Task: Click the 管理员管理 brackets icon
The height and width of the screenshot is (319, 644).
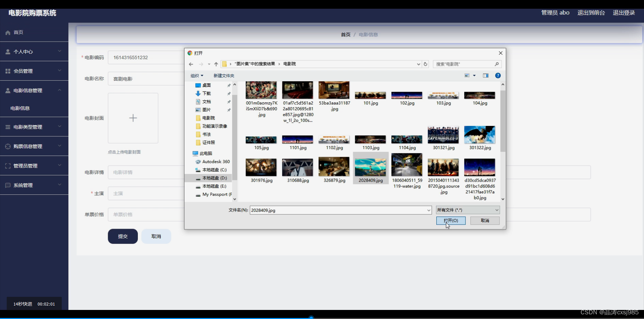Action: pos(7,165)
